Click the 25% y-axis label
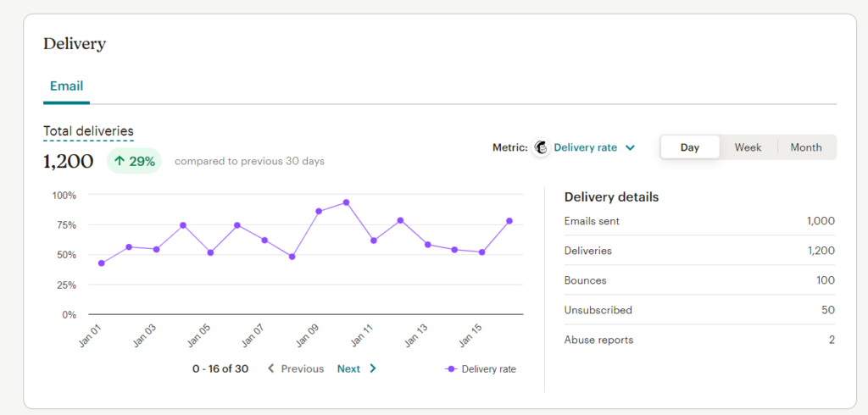This screenshot has height=415, width=868. pos(66,285)
